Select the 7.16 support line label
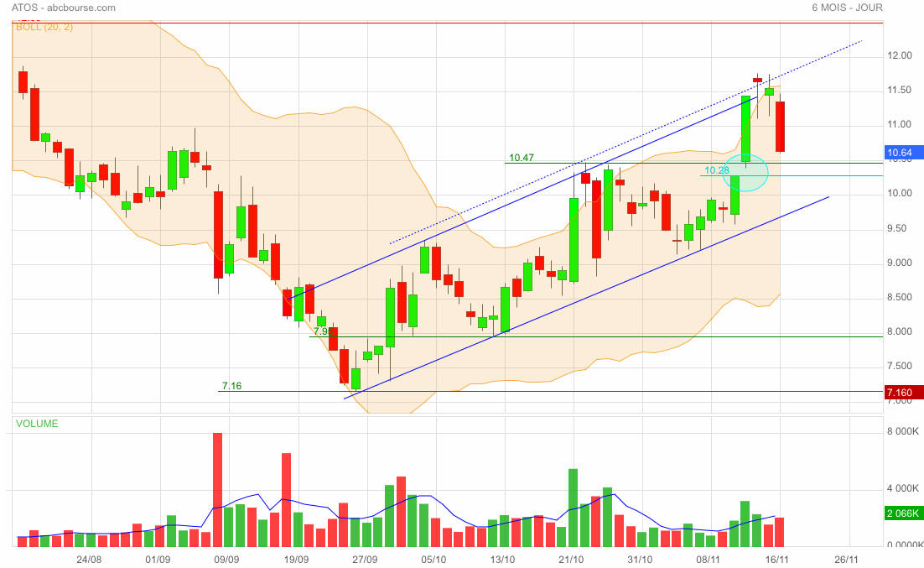The width and height of the screenshot is (924, 568). click(x=231, y=386)
